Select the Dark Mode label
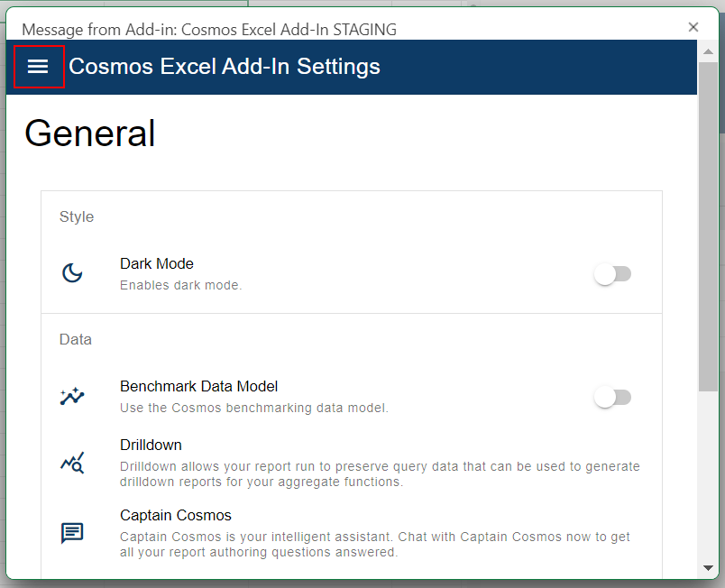The width and height of the screenshot is (725, 588). pyautogui.click(x=157, y=263)
